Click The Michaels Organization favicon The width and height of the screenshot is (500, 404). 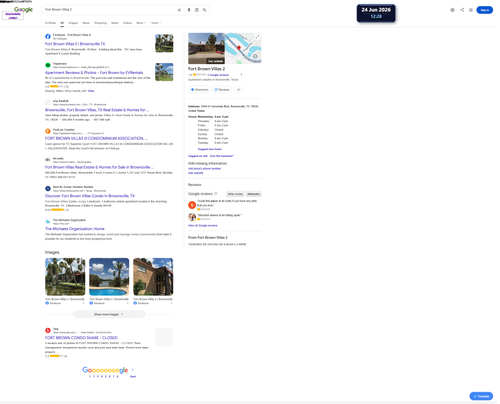pyautogui.click(x=48, y=221)
